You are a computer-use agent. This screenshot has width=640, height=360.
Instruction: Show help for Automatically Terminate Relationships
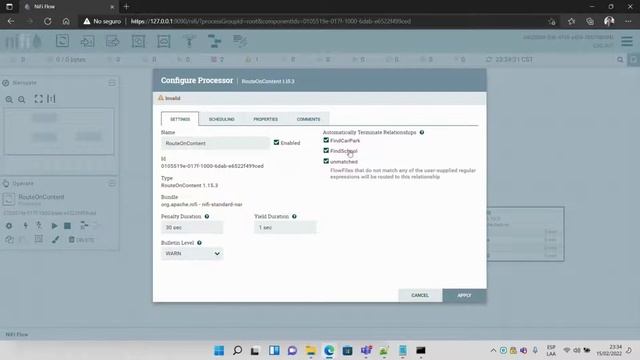tap(422, 132)
